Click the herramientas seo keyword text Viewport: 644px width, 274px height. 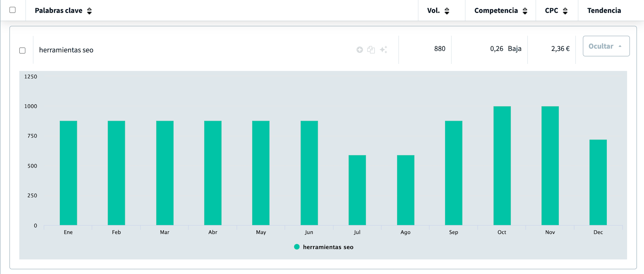[66, 50]
